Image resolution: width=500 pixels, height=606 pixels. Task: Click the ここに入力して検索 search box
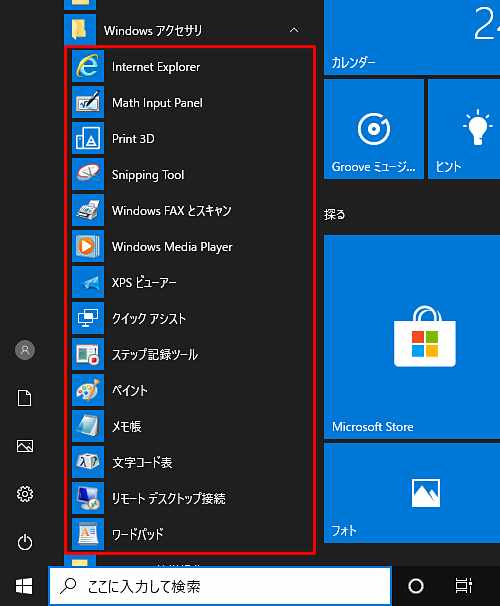tap(220, 586)
